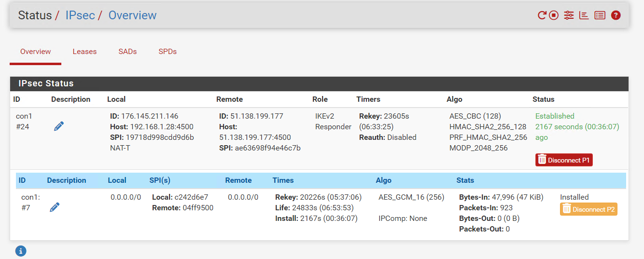Click local Host 192.168.1.28:4500
Screen dimensions: 644x259
tap(152, 127)
